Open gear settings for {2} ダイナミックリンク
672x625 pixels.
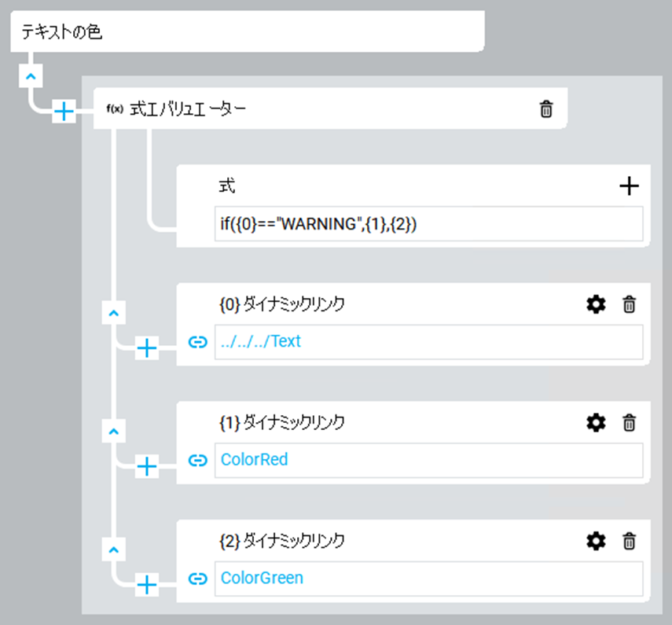point(597,541)
